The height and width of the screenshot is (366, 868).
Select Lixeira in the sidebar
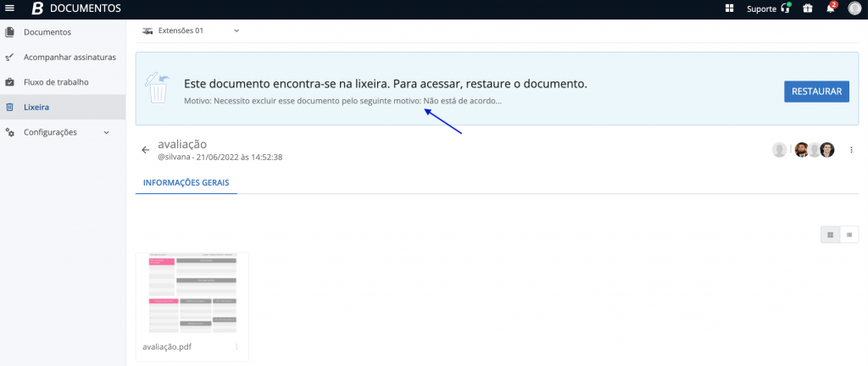[x=36, y=108]
